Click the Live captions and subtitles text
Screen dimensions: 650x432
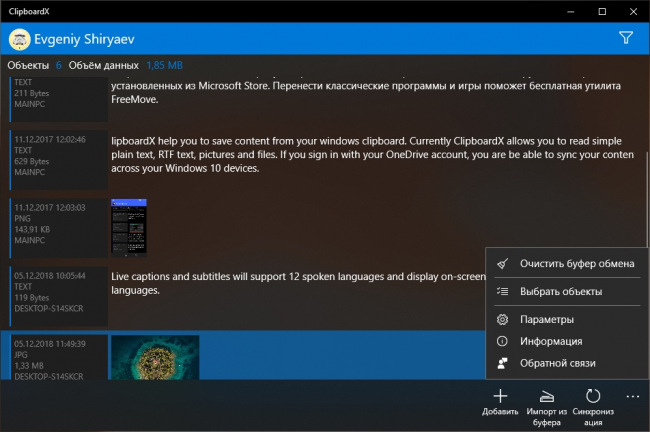pyautogui.click(x=298, y=283)
